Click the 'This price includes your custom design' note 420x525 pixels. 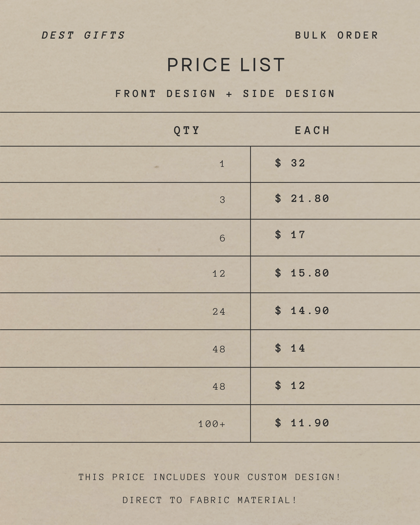tap(210, 477)
